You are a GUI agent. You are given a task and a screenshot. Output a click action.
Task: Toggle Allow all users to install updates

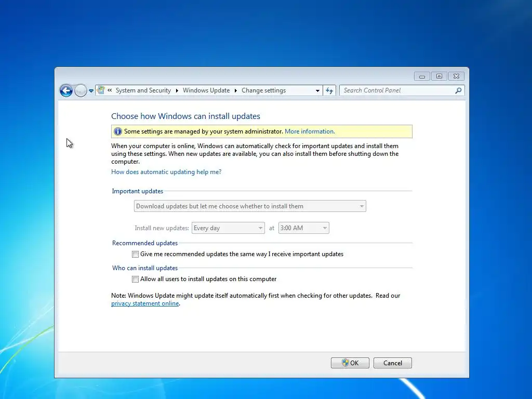(x=136, y=279)
